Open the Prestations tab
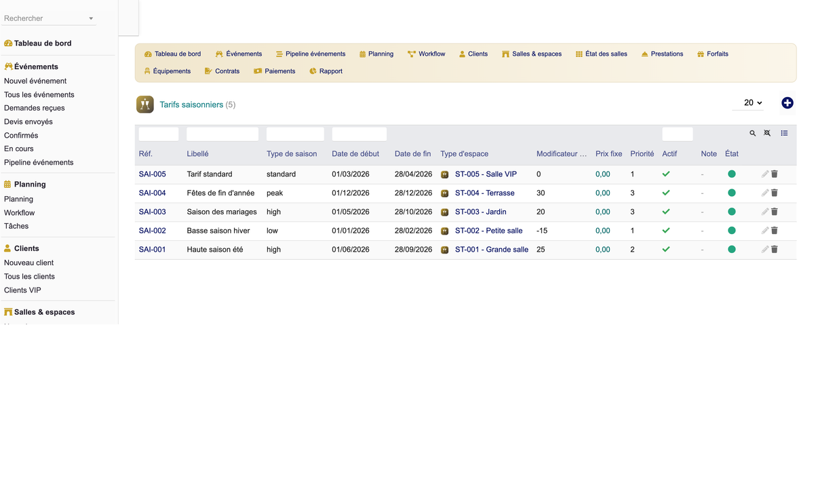 662,54
